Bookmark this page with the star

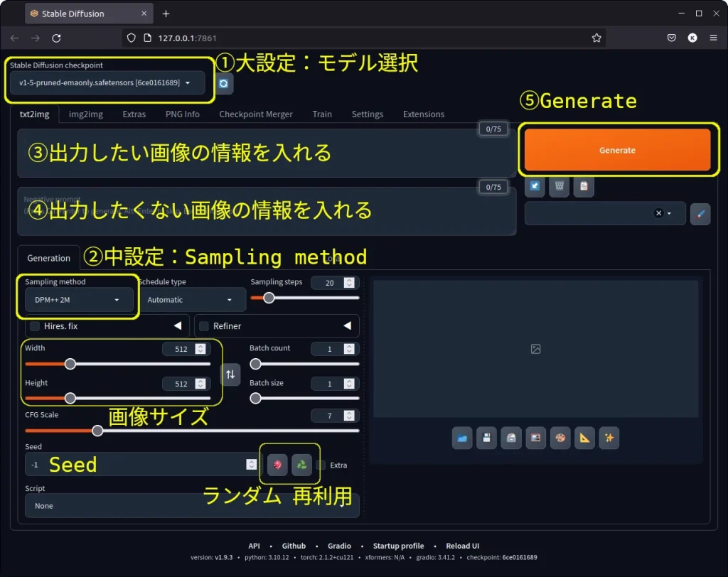tap(596, 38)
